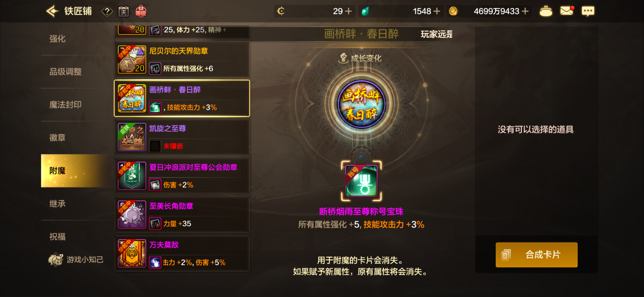The width and height of the screenshot is (644, 297).
Task: Add fatigue points with plus next to 29
Action: coord(348,11)
